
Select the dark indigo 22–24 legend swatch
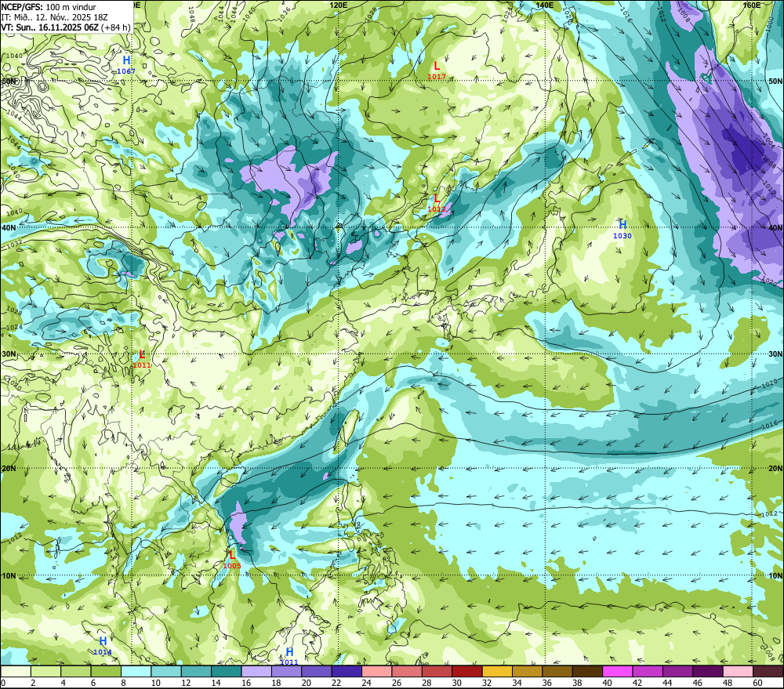(x=347, y=671)
